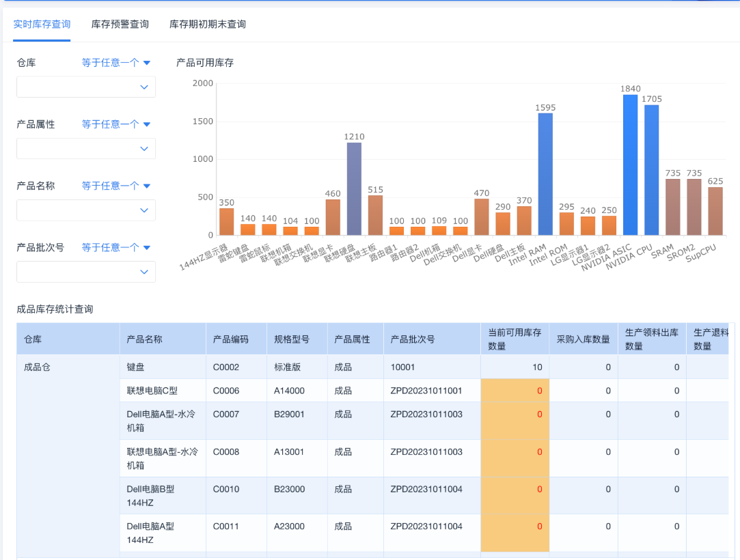Click the NVIDIA ASIC bar showing 1840
740x560 pixels.
pyautogui.click(x=630, y=165)
